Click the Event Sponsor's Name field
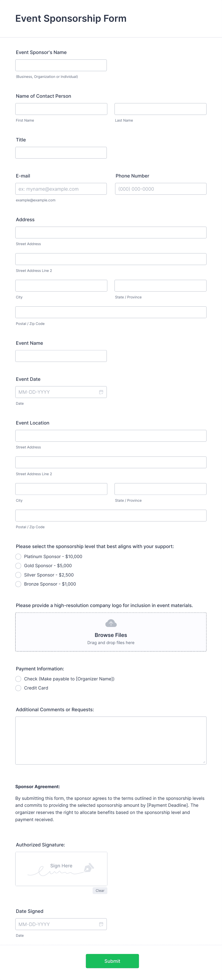222x980 pixels. (x=61, y=65)
